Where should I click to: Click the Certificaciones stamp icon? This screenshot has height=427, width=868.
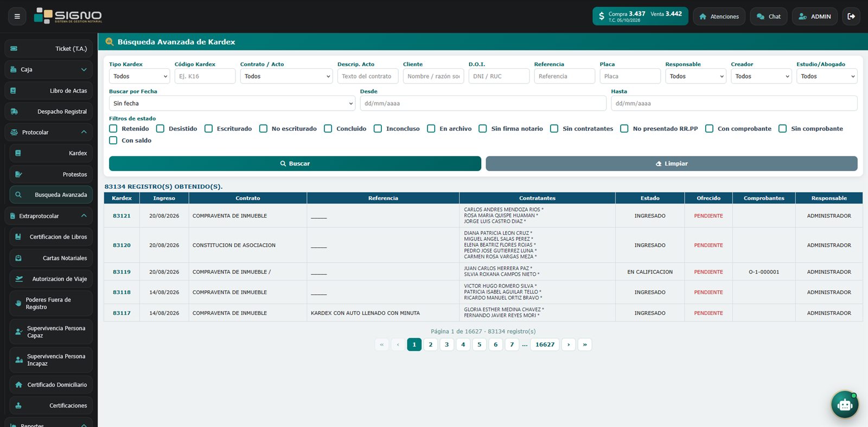tap(18, 405)
